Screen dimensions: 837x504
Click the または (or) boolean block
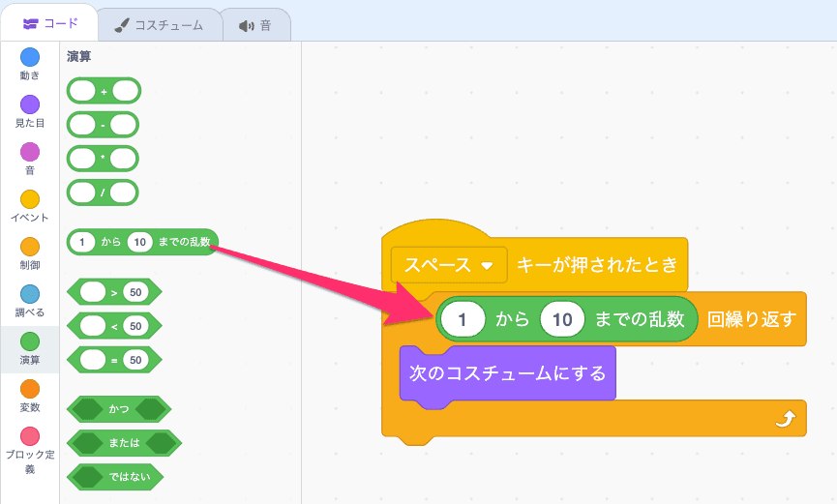point(124,443)
